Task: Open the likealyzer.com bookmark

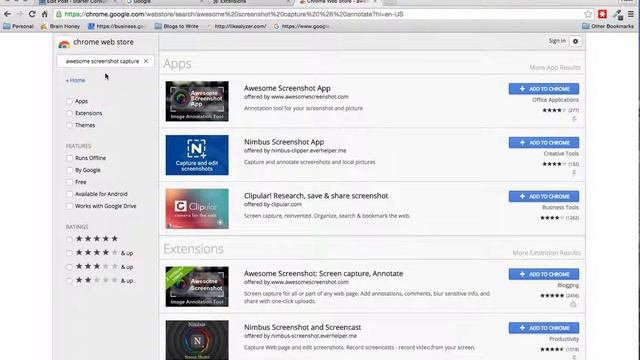Action: click(237, 26)
